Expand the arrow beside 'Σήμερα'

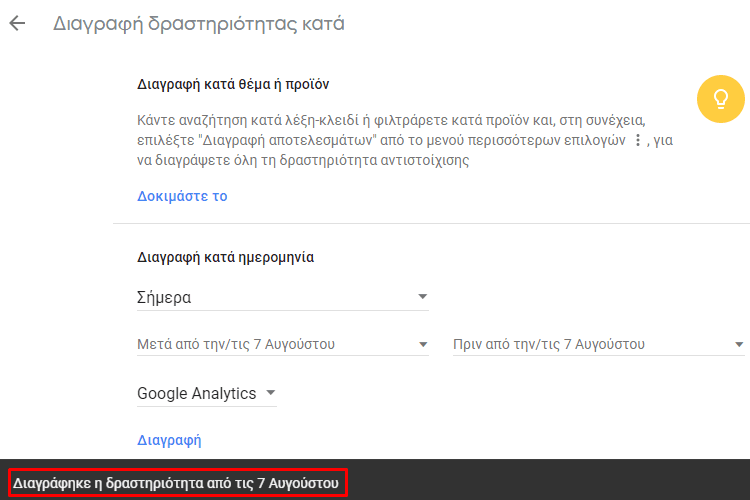(x=422, y=297)
